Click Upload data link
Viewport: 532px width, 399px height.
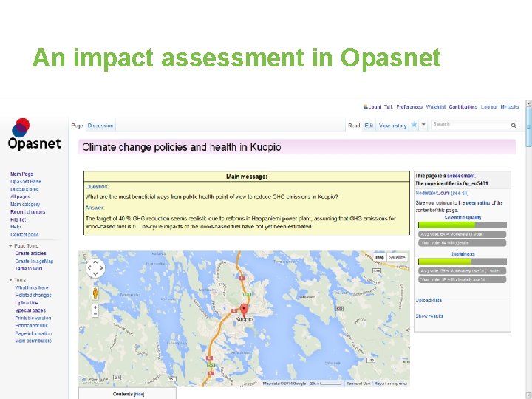coord(429,300)
